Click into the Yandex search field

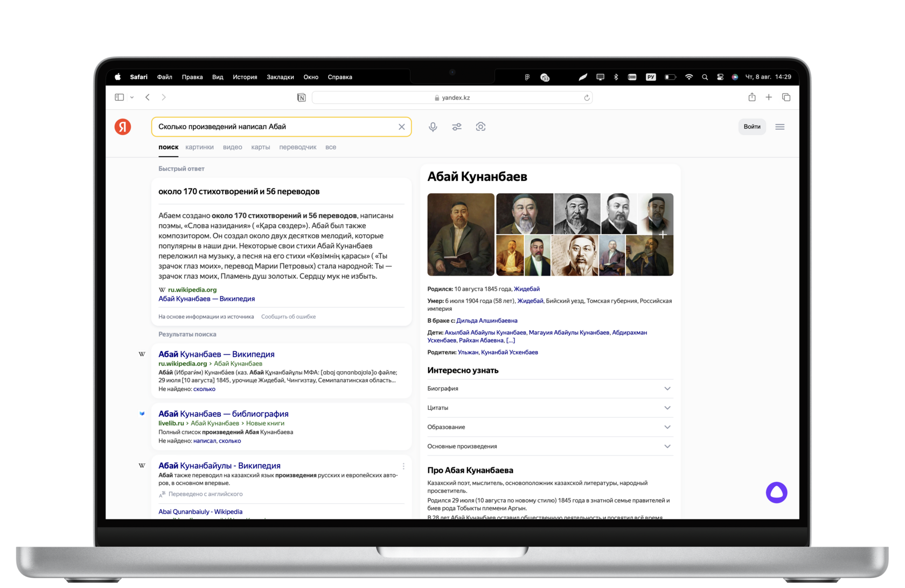275,127
